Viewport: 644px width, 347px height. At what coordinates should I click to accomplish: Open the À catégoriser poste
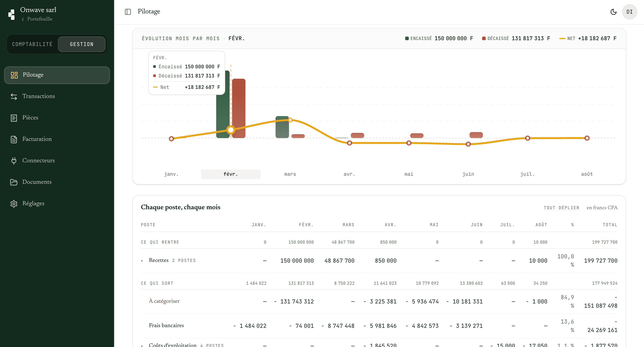click(x=164, y=301)
